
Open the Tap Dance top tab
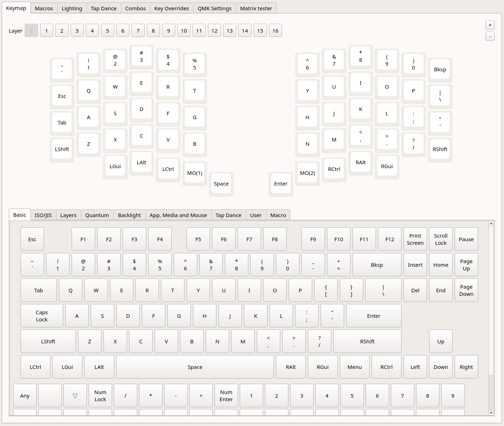tap(104, 8)
